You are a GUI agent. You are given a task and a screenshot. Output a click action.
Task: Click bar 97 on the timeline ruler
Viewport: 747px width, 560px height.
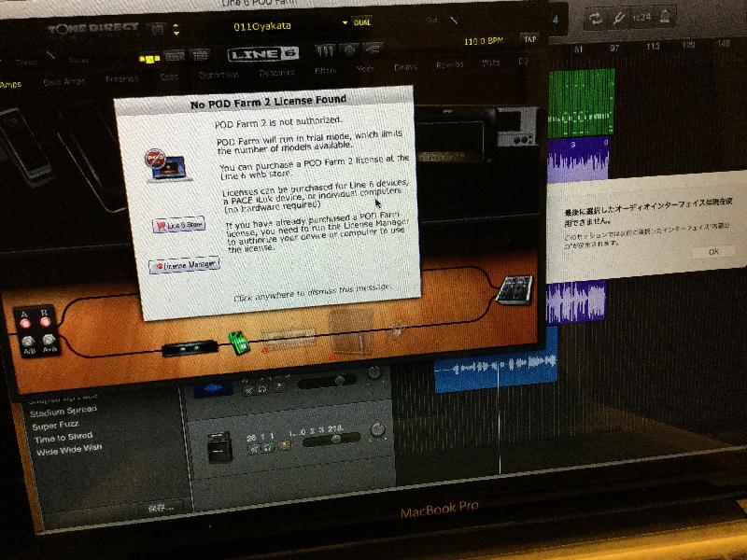pos(614,48)
